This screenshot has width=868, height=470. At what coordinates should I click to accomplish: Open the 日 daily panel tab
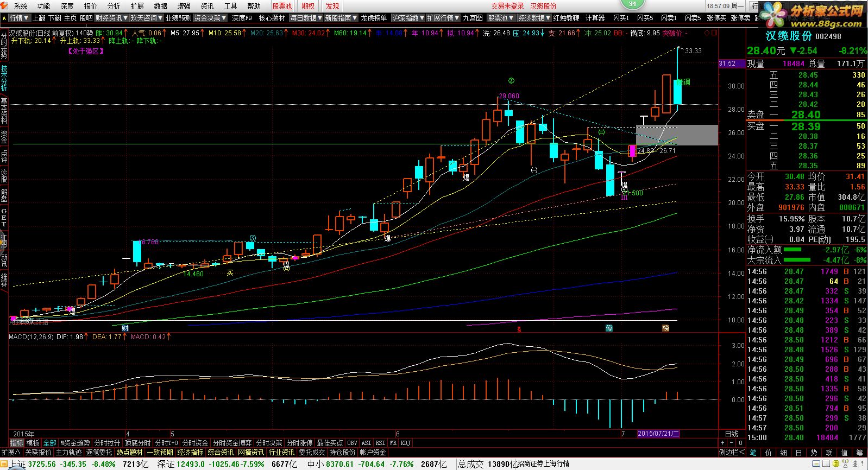tap(798, 452)
